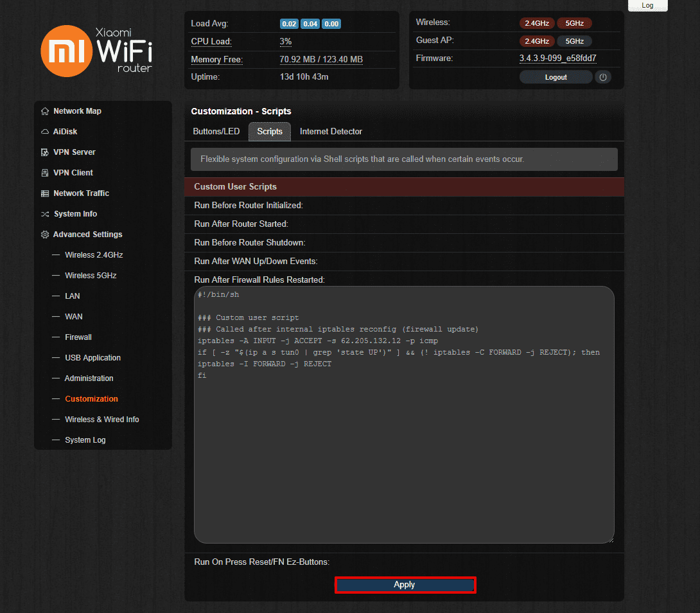This screenshot has width=700, height=613.
Task: Open VPN Client using its sidebar icon
Action: point(45,172)
